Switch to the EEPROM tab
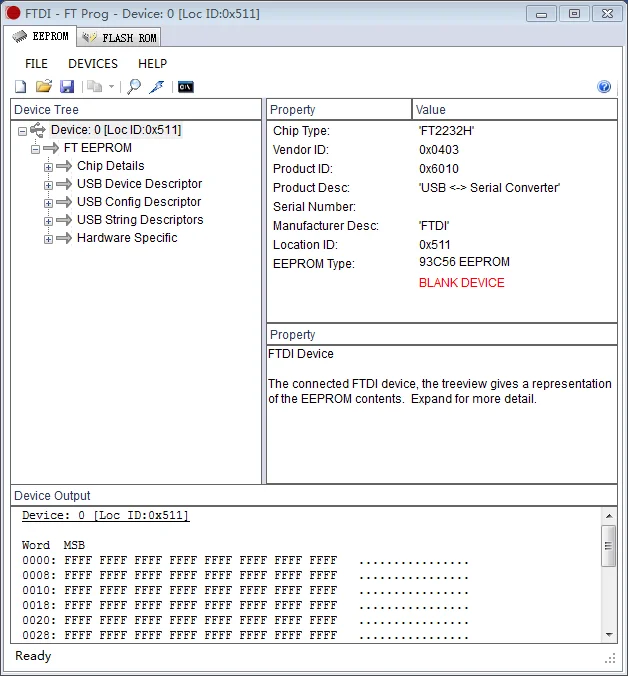This screenshot has height=676, width=628. (x=40, y=36)
